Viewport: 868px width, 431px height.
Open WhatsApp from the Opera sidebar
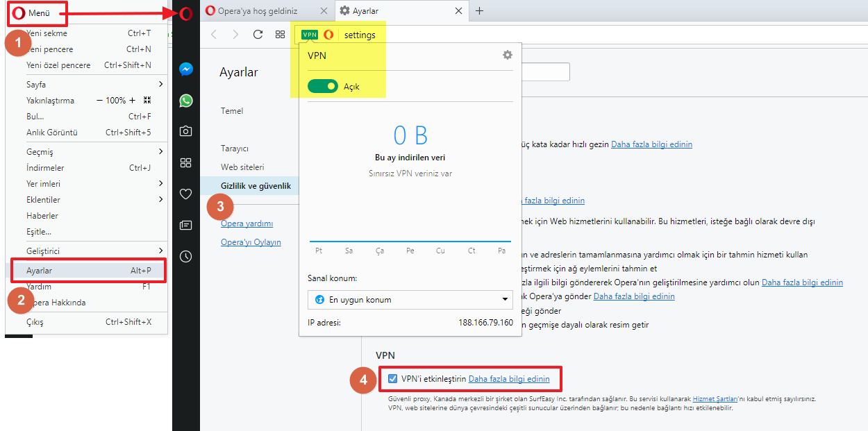[185, 101]
